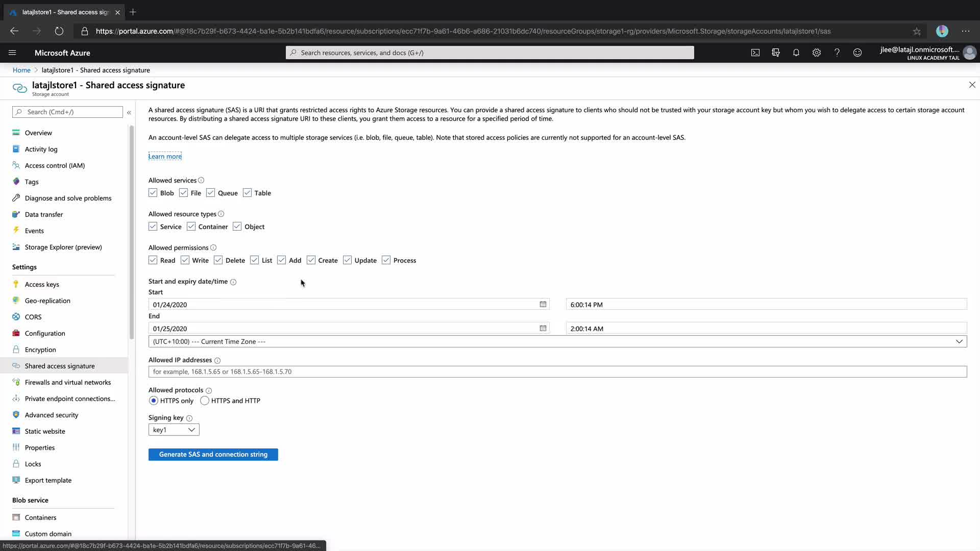Click the Allowed IP addresses field
The image size is (980, 551).
557,371
